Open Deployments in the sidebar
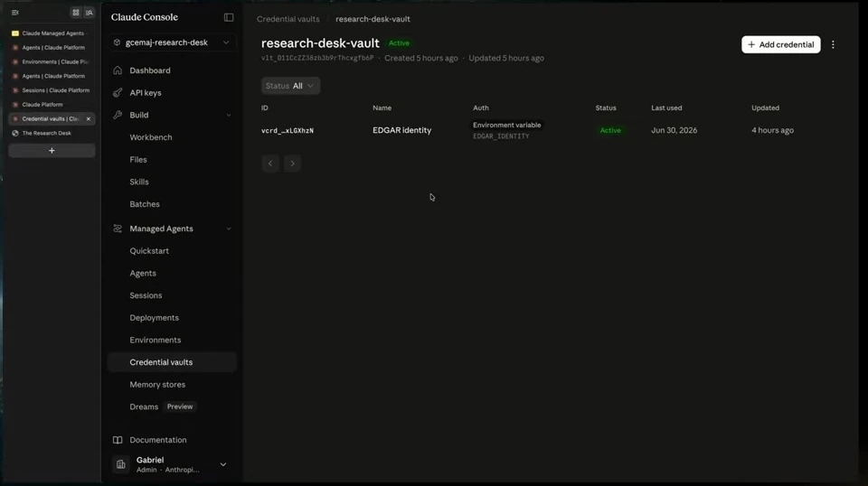 point(154,318)
